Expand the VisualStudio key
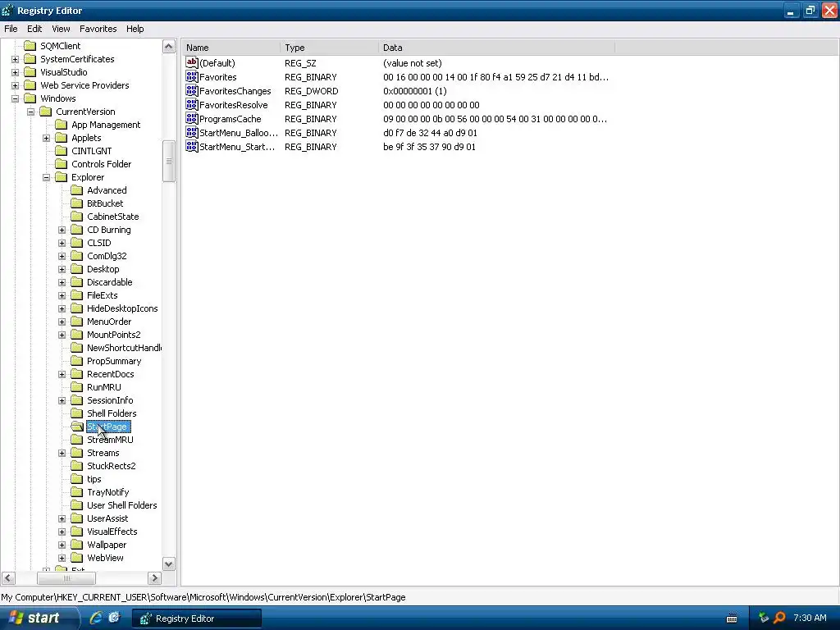Screen dimensions: 840x630 click(15, 72)
